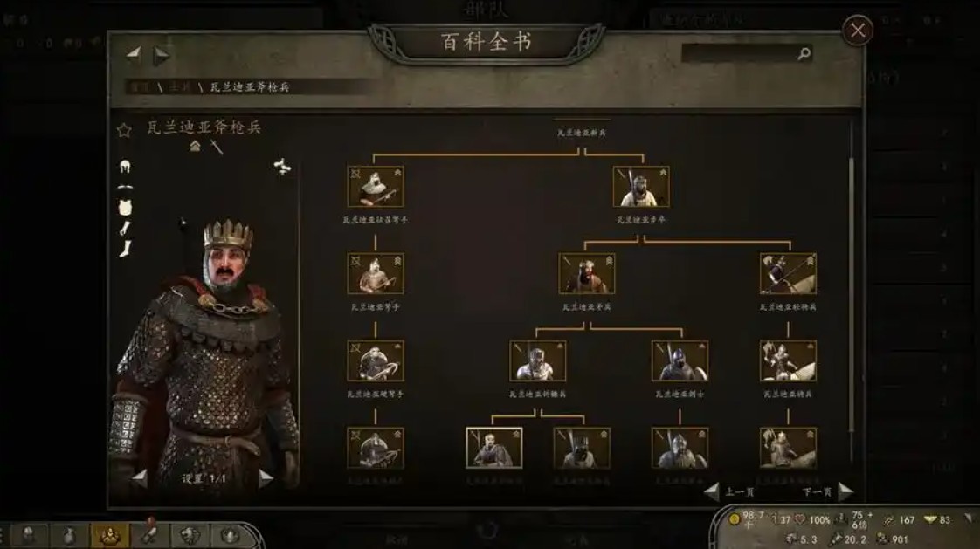Bookmark troop with the star icon
The width and height of the screenshot is (980, 549).
point(124,130)
